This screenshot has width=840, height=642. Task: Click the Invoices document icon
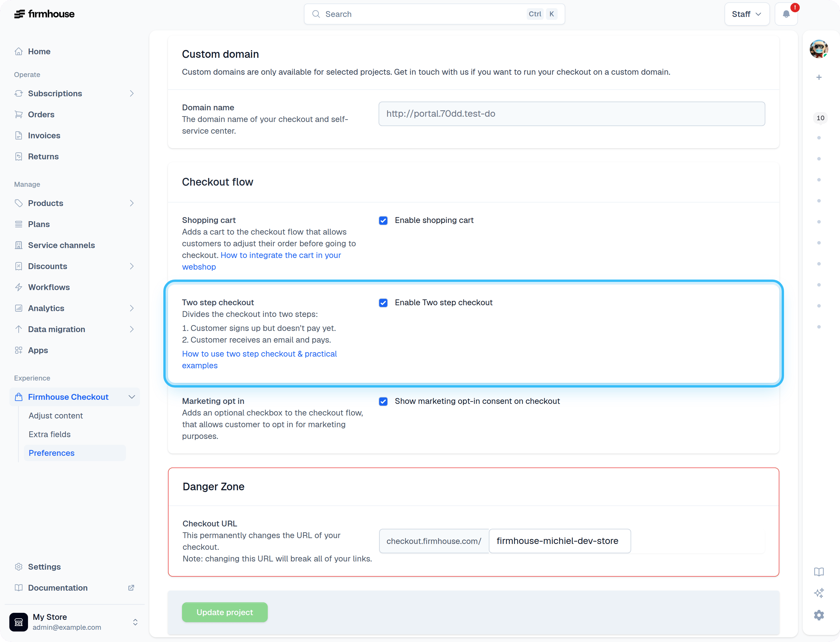tap(19, 136)
